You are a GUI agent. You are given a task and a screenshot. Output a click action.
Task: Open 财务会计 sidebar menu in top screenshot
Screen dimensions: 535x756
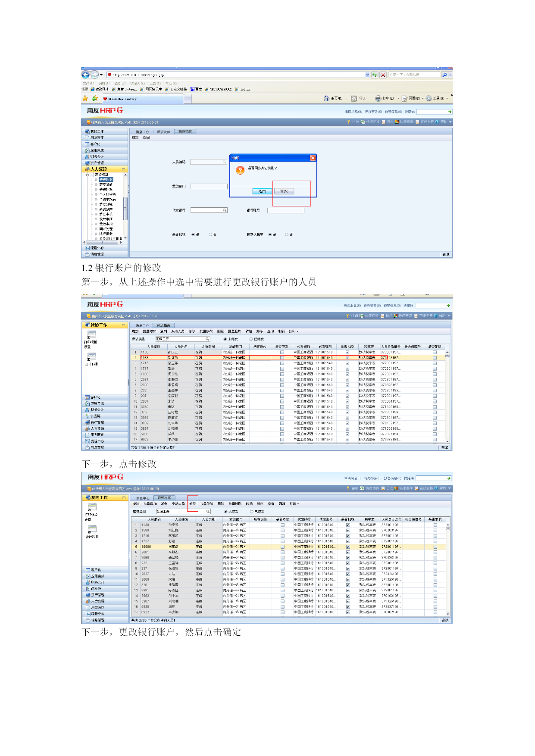pos(105,156)
